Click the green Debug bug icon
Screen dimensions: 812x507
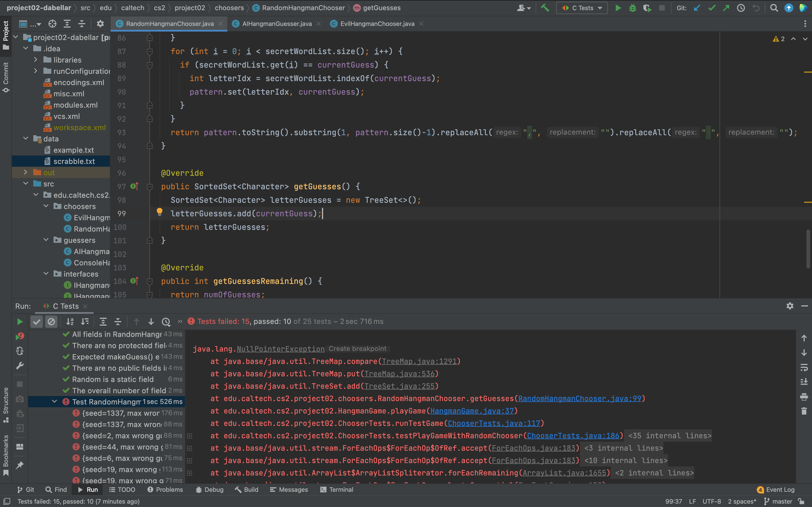coord(632,8)
